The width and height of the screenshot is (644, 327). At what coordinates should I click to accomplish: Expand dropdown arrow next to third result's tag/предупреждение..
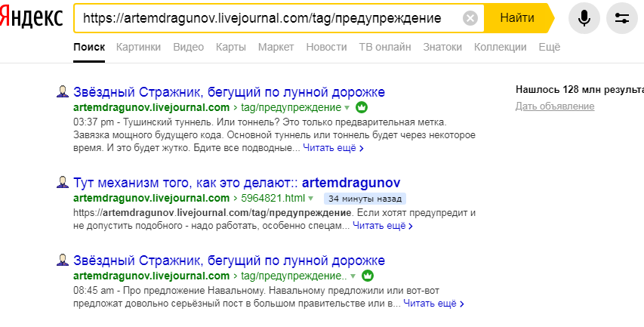353,276
